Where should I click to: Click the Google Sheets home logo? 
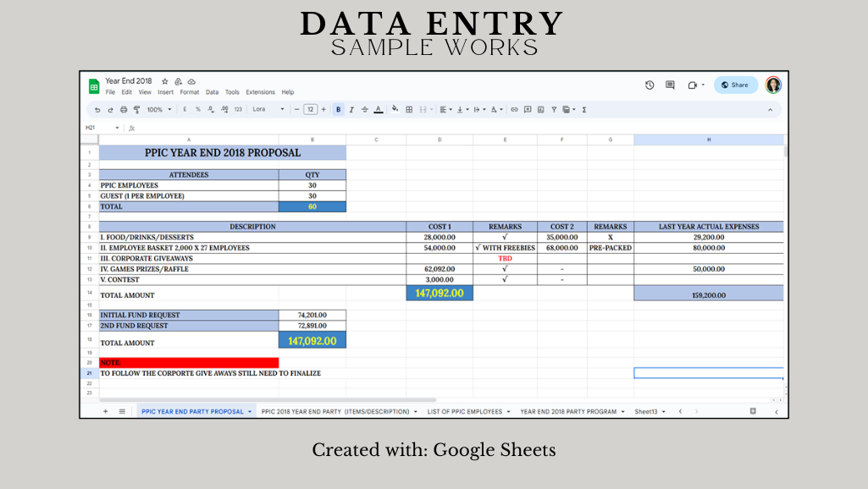(94, 86)
